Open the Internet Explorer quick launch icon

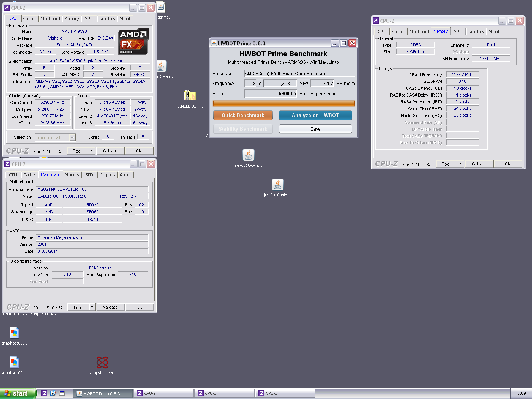coord(53,393)
